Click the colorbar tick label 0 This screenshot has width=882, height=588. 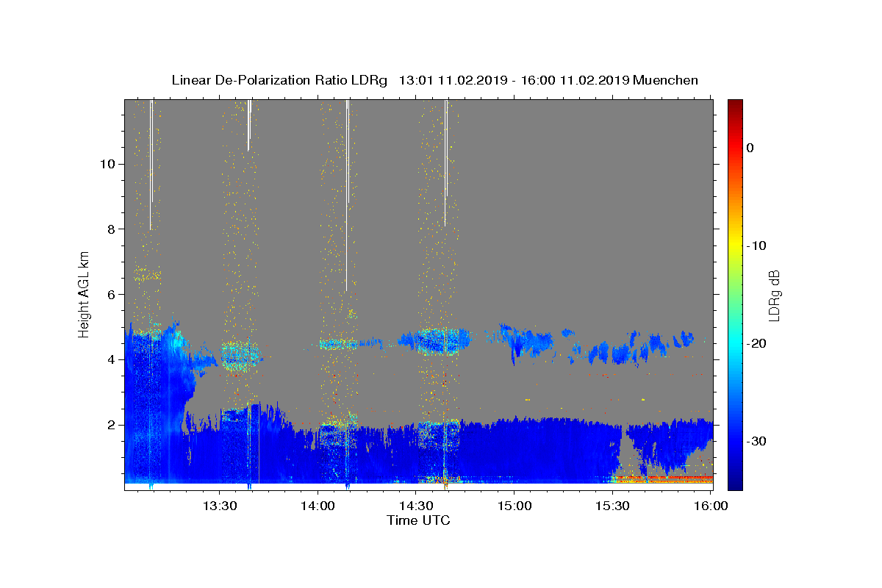750,148
